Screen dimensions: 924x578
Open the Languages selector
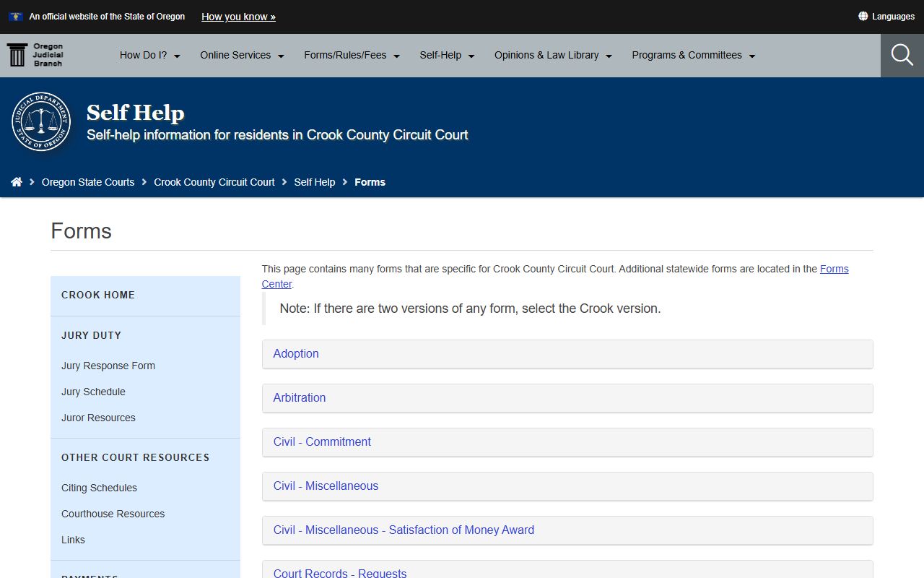click(x=886, y=16)
